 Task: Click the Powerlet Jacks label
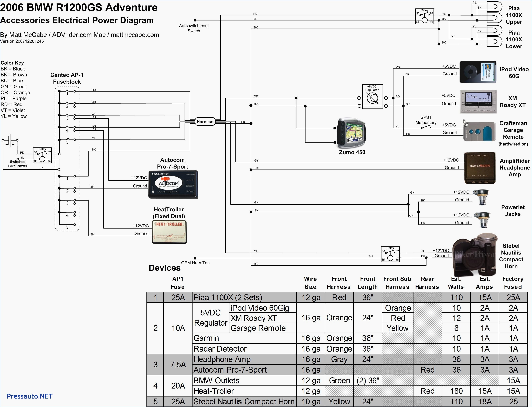[513, 211]
